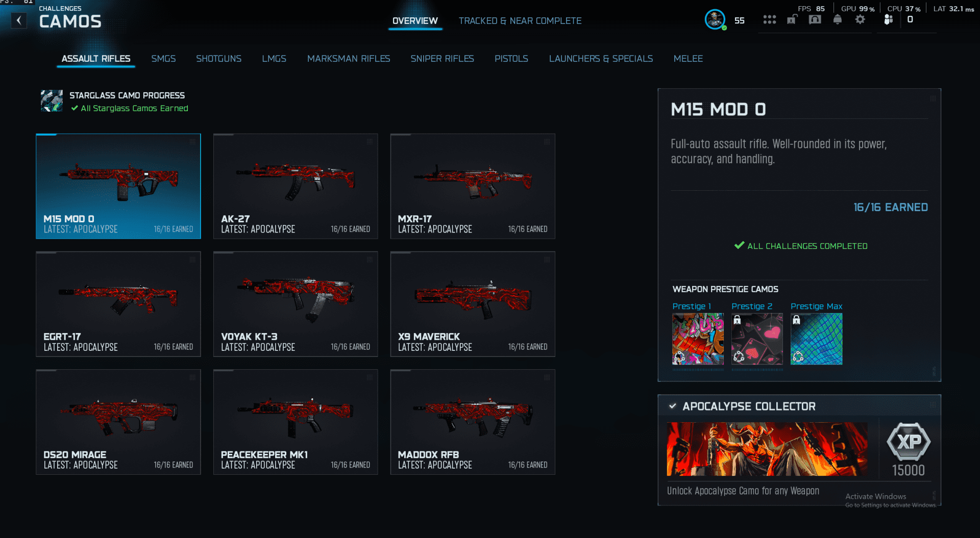Screen dimensions: 980x538
Task: Select the Launchers & Specials tab
Action: (601, 59)
